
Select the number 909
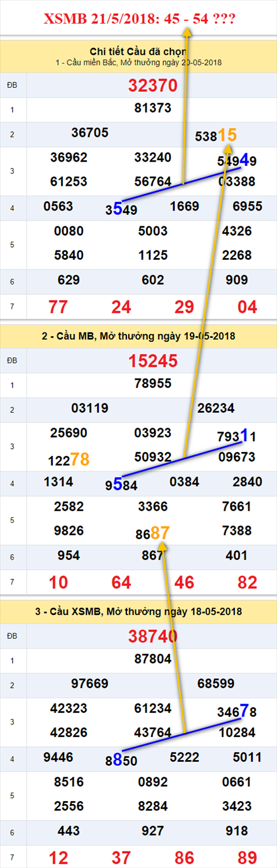pos(237,280)
